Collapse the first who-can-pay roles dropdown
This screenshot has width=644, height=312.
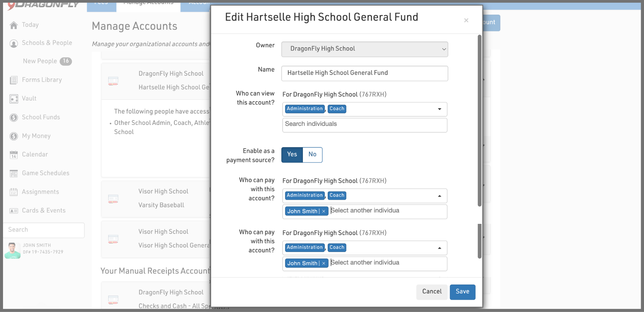click(439, 196)
